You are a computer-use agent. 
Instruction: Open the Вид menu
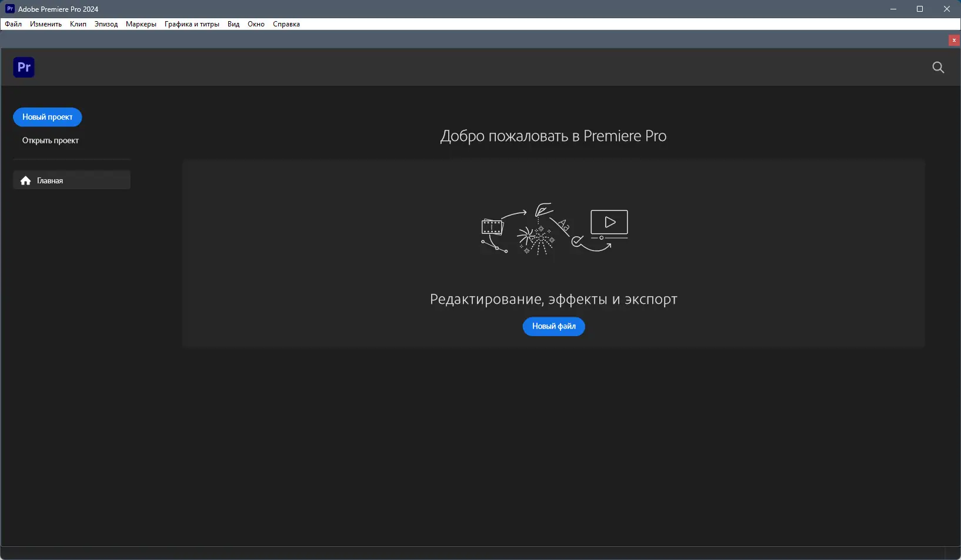tap(233, 24)
